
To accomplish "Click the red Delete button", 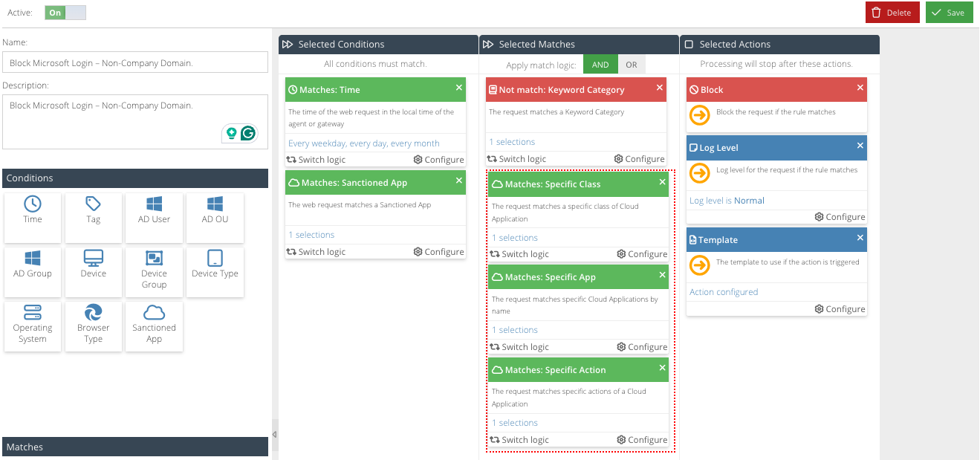I will [892, 13].
